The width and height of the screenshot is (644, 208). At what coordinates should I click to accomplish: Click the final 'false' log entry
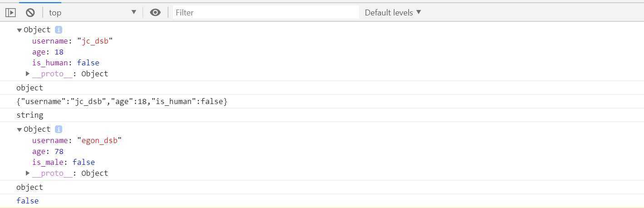(27, 201)
